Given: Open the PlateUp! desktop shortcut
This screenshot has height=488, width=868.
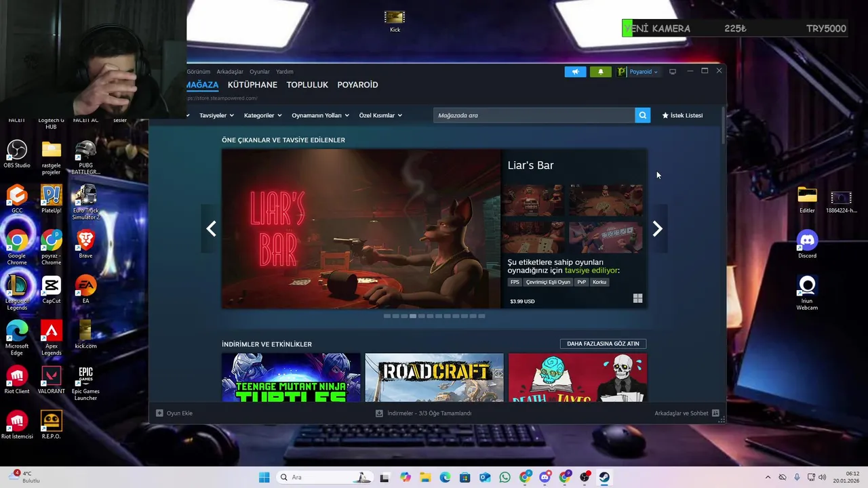Looking at the screenshot, I should (x=51, y=199).
